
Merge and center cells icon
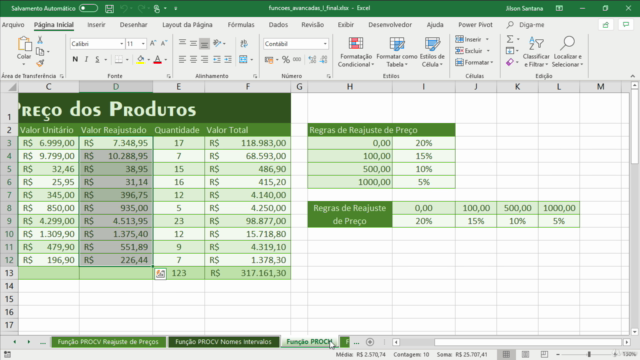click(243, 60)
